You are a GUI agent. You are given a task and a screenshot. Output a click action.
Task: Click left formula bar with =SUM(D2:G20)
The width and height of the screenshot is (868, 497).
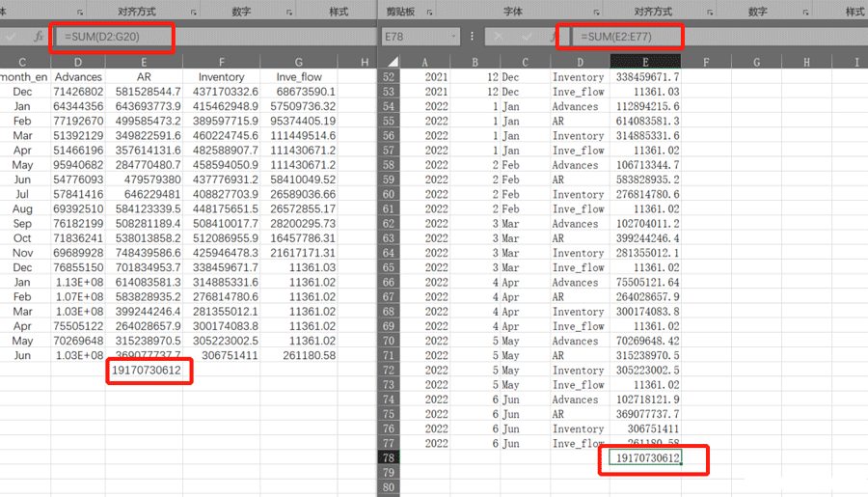[116, 37]
